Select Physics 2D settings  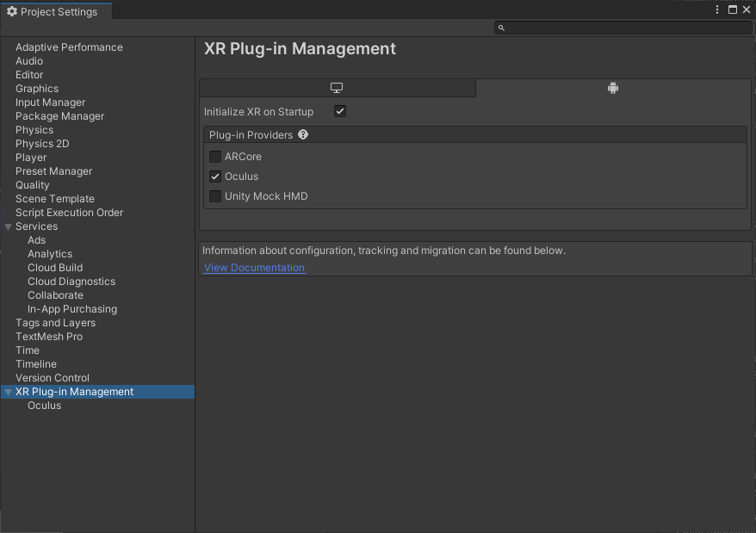tap(42, 144)
